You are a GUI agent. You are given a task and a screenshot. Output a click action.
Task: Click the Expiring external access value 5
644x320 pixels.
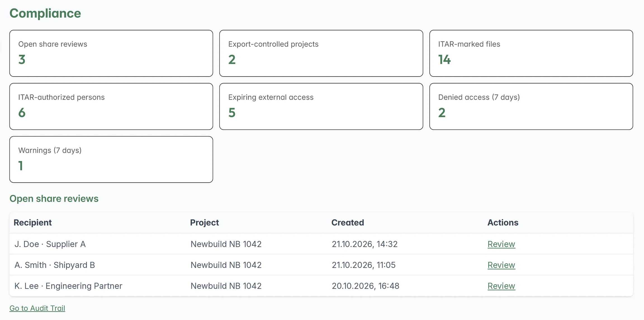coord(232,113)
